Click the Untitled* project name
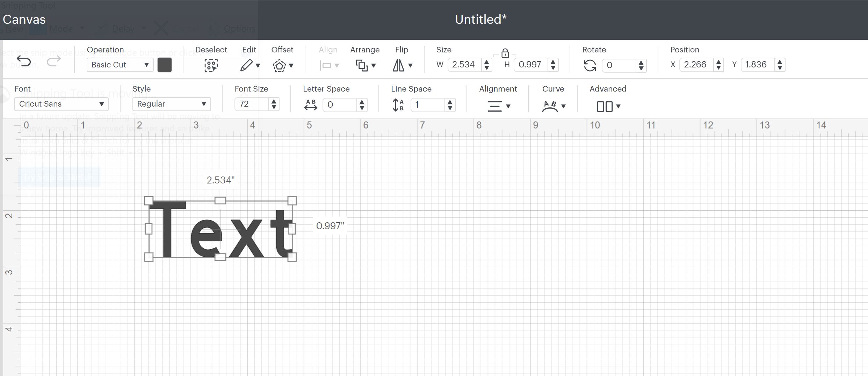 tap(481, 19)
